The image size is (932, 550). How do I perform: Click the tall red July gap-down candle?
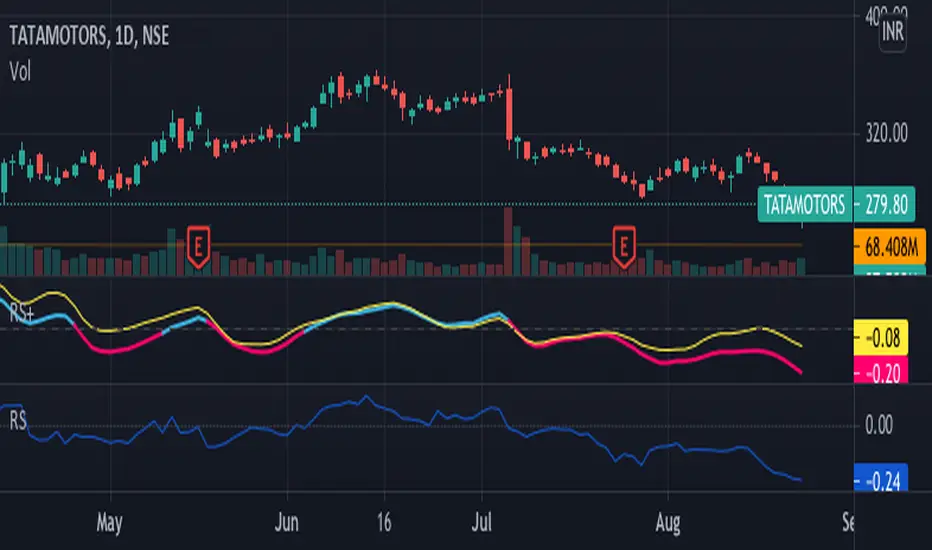(x=509, y=114)
